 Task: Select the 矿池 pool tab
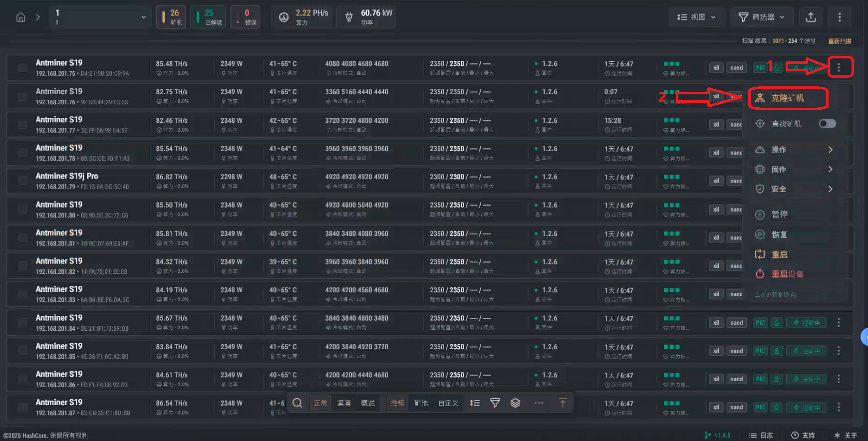421,403
